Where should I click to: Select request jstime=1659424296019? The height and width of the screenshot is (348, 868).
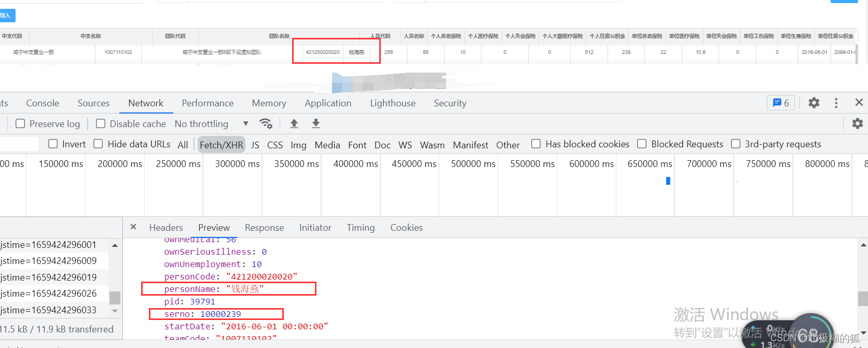click(54, 277)
